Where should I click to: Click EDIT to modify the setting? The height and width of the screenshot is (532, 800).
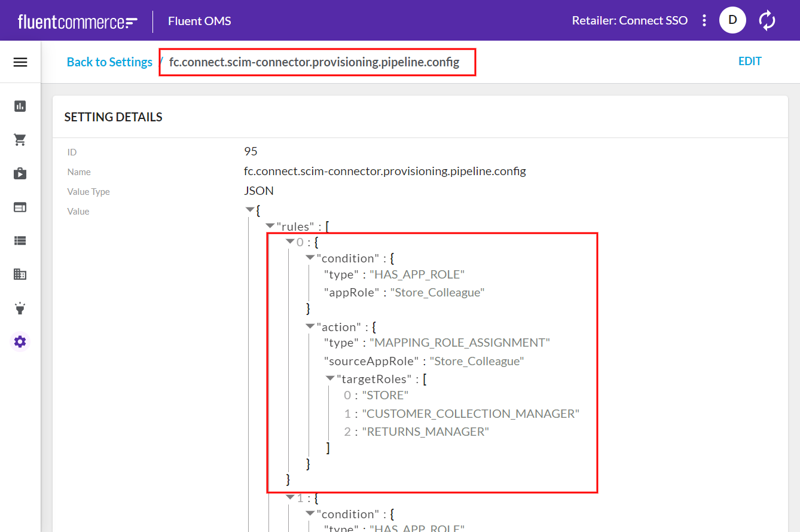750,61
